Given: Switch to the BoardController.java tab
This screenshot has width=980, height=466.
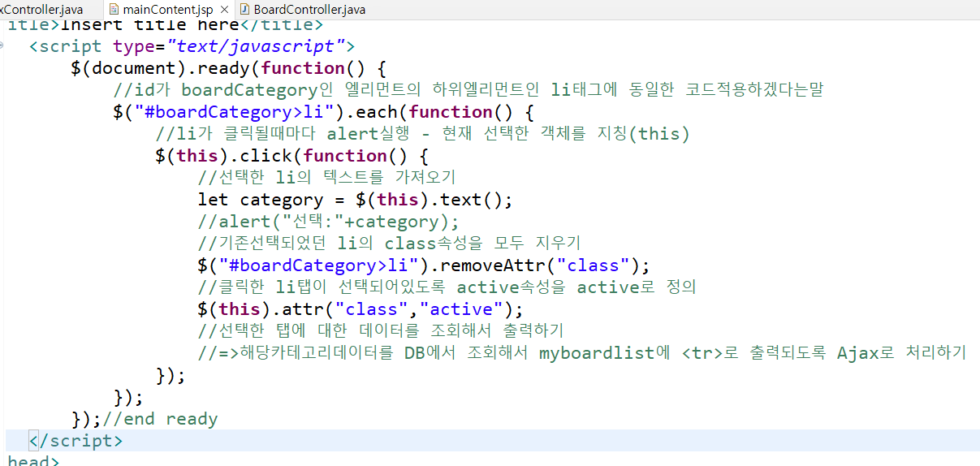Looking at the screenshot, I should coord(301,10).
